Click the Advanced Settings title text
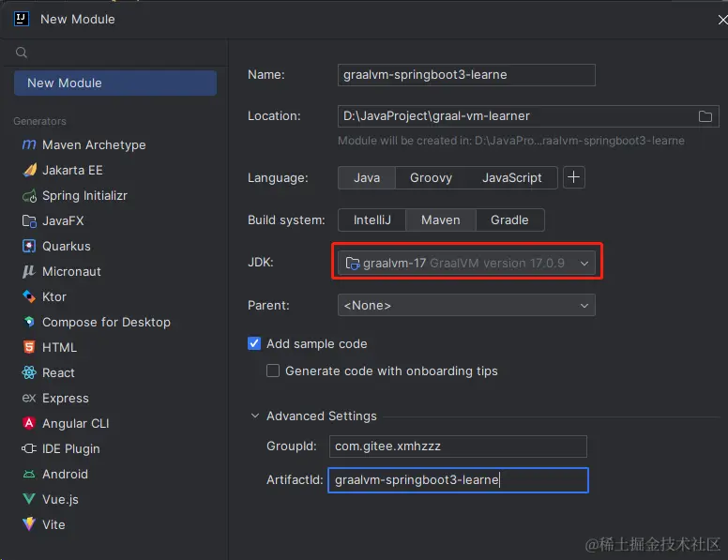Image resolution: width=728 pixels, height=560 pixels. [321, 416]
